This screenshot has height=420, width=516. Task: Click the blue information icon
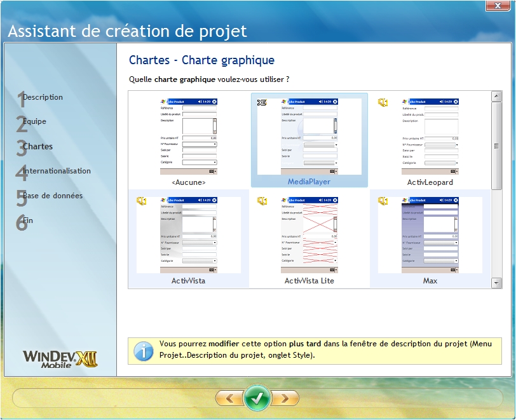point(144,351)
